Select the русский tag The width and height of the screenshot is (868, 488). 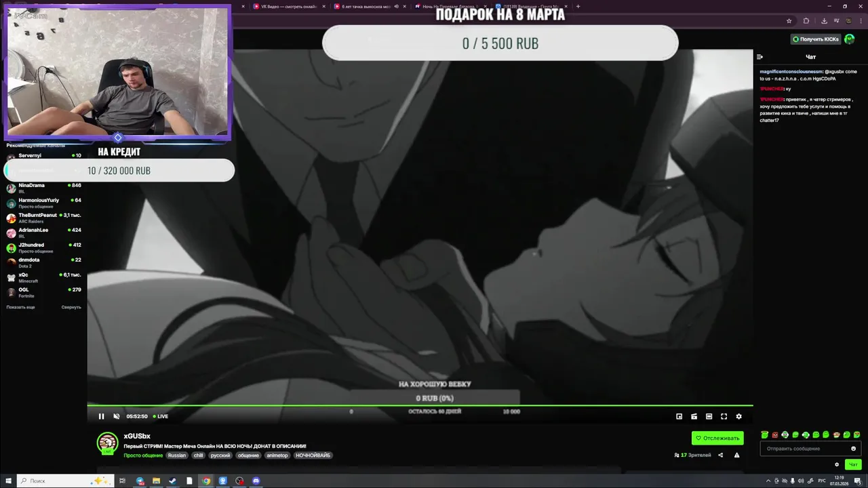[220, 455]
